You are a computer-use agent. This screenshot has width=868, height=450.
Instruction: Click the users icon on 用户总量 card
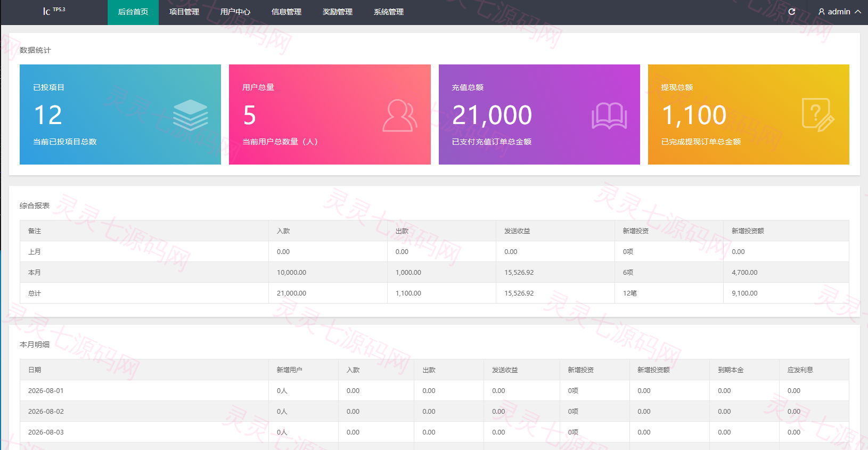[x=399, y=115]
